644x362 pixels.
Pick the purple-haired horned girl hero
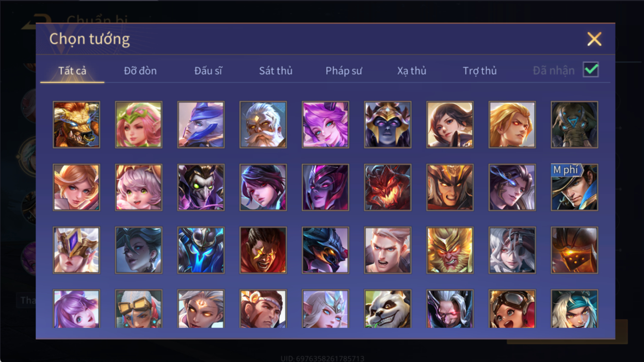point(325,125)
